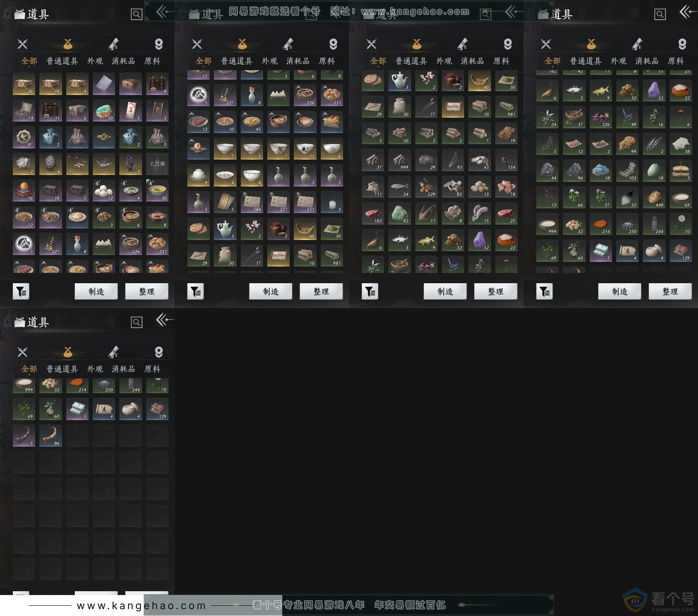The image size is (698, 616).
Task: Select gold ingot count 40 in third panel
Action: tap(479, 80)
